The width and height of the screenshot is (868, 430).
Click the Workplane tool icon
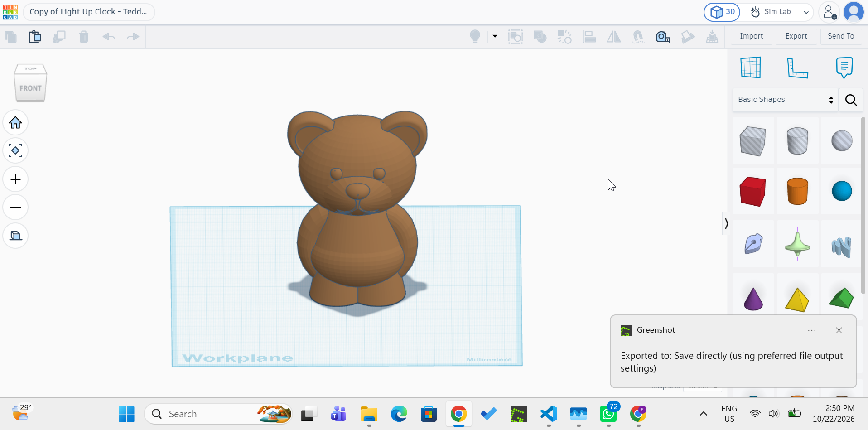click(751, 68)
